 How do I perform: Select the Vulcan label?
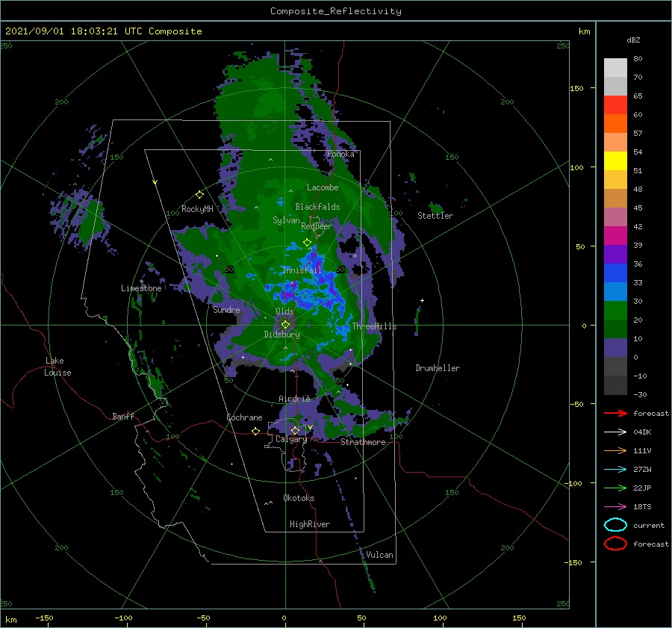(x=379, y=555)
